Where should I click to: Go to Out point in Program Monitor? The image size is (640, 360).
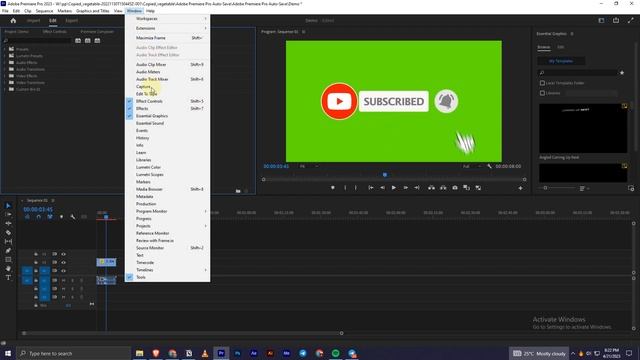[417, 188]
